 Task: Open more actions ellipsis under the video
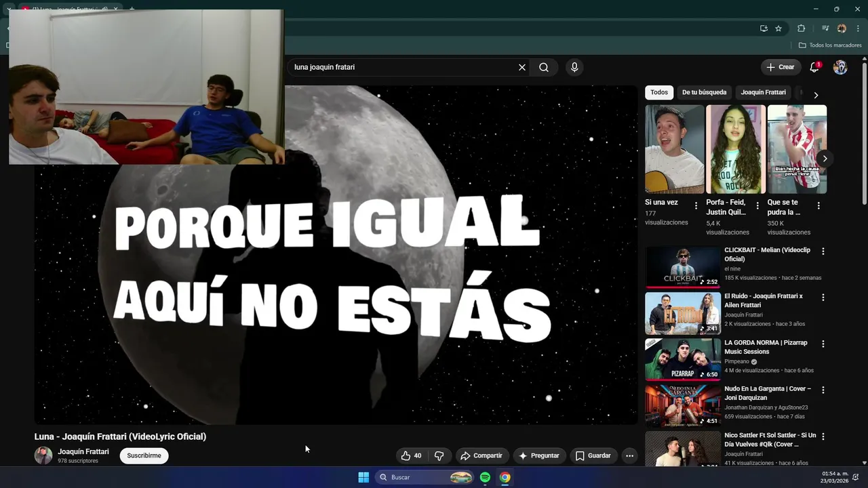[x=629, y=455]
